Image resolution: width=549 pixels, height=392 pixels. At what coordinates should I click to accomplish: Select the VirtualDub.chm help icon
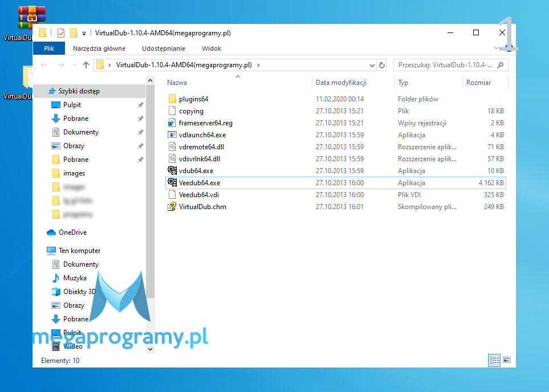tap(172, 206)
